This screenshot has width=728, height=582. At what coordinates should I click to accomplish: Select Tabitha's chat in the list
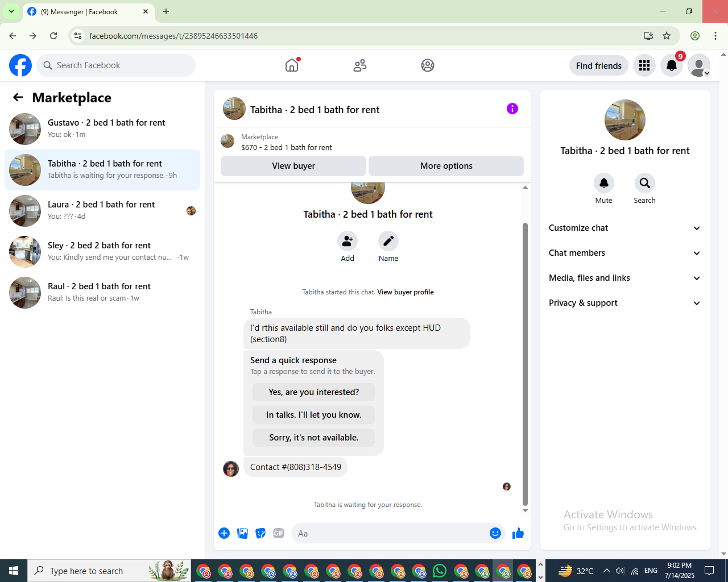(102, 170)
